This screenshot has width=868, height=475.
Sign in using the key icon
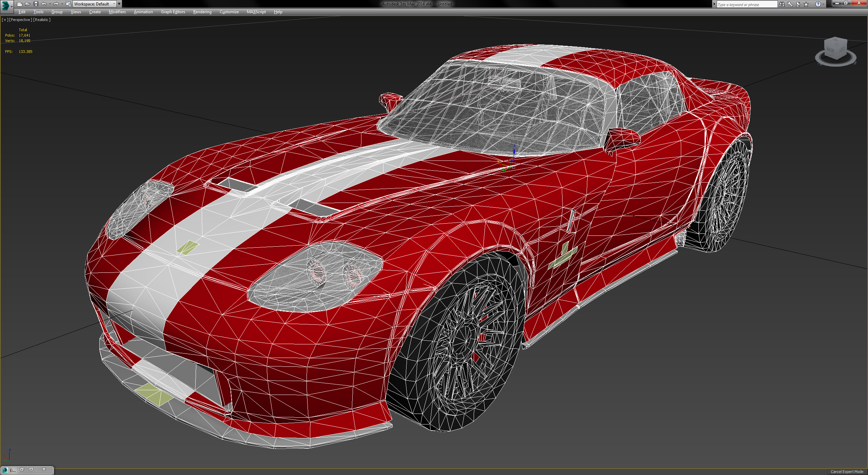790,4
